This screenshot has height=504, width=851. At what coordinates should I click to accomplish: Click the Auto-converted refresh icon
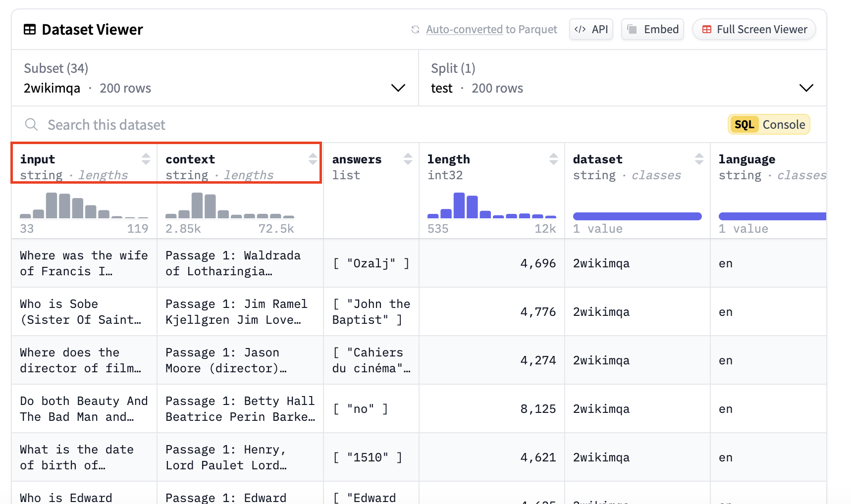(x=415, y=30)
